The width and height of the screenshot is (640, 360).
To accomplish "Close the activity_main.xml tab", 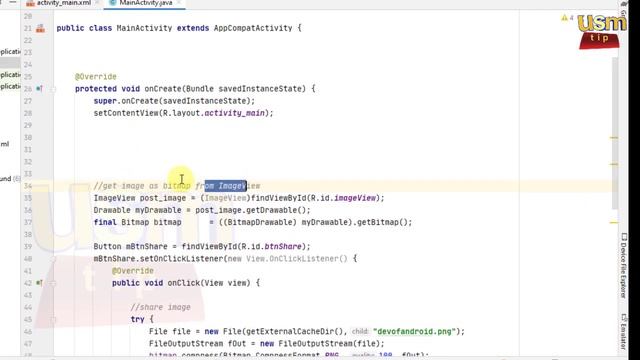I will [98, 3].
